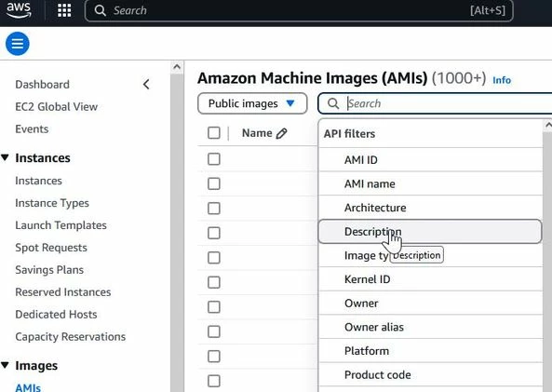Click the magnifier icon in AMI filter box
This screenshot has width=552, height=392.
click(333, 103)
